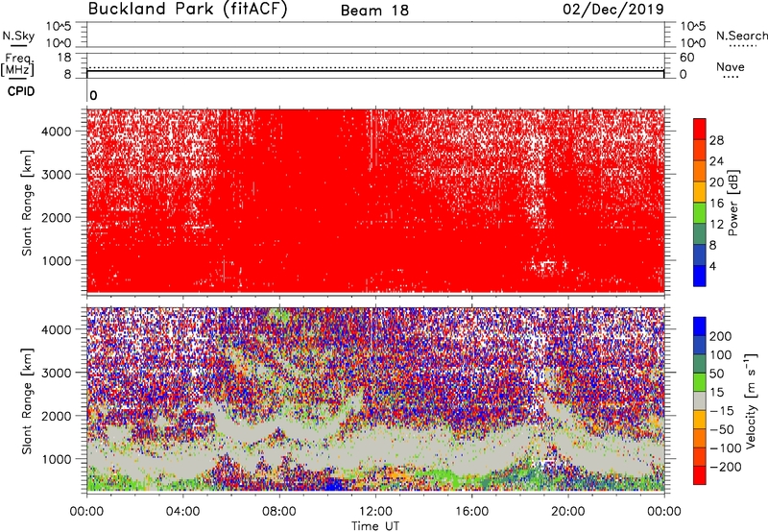Select the "CPID" label
Image resolution: width=768 pixels, height=532 pixels.
(21, 91)
